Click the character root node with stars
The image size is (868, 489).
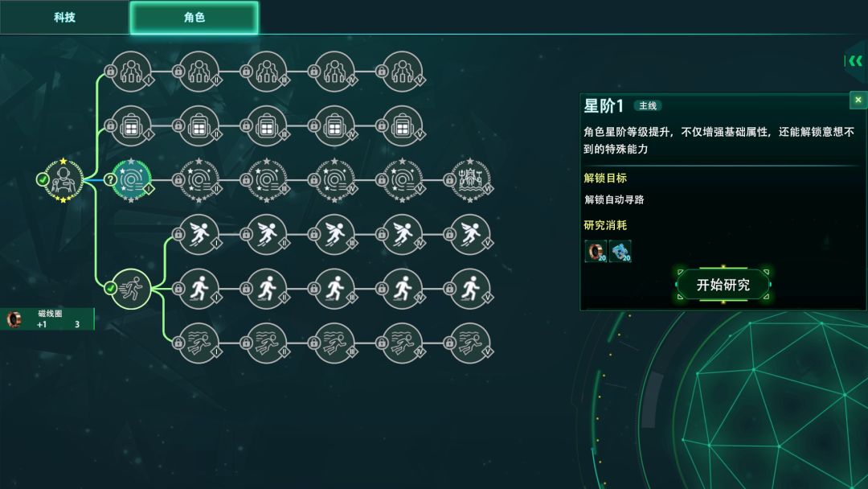(x=63, y=180)
